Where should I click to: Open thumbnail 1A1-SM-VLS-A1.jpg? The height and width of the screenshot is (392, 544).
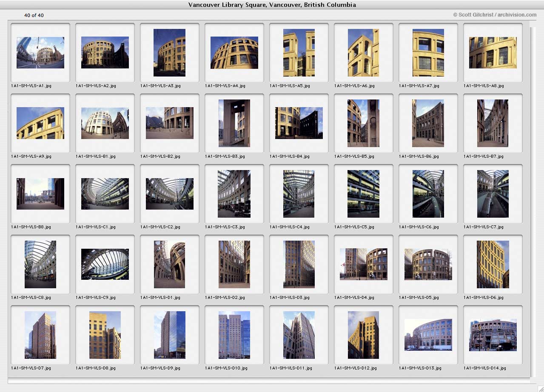(40, 53)
